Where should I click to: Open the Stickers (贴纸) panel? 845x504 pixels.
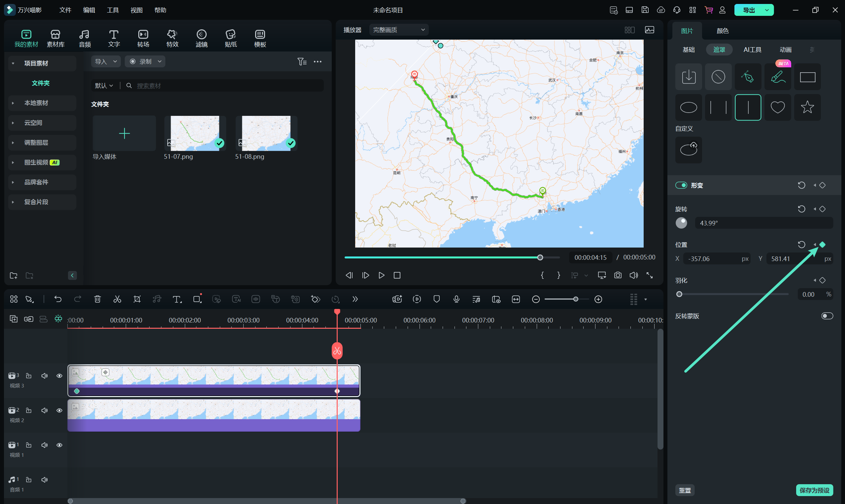click(x=231, y=38)
